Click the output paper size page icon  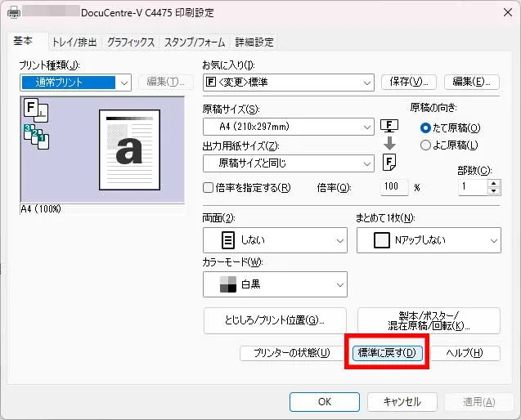pos(390,162)
